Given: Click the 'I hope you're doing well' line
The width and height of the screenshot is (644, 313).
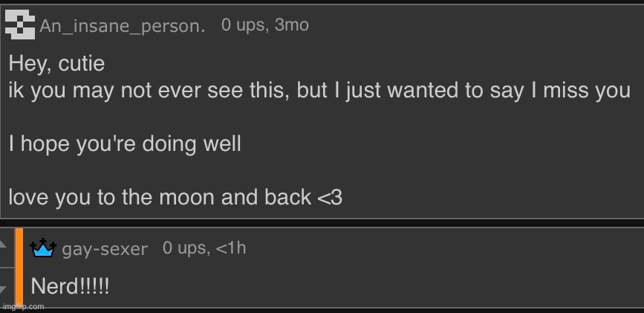Looking at the screenshot, I should 125,143.
